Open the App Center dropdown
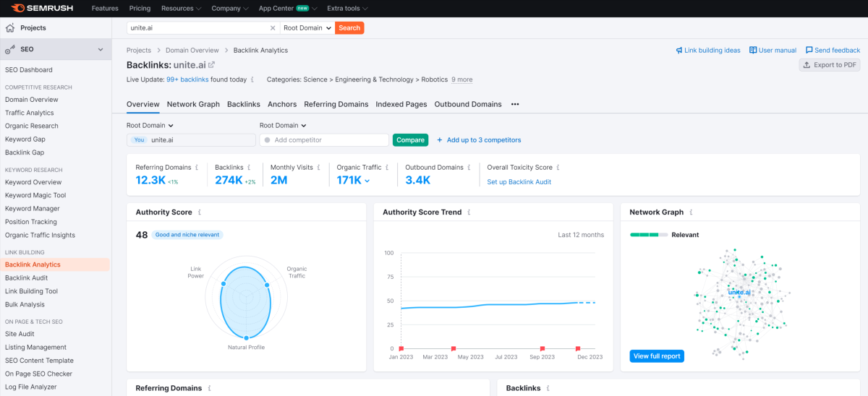This screenshot has width=868, height=396. 289,8
